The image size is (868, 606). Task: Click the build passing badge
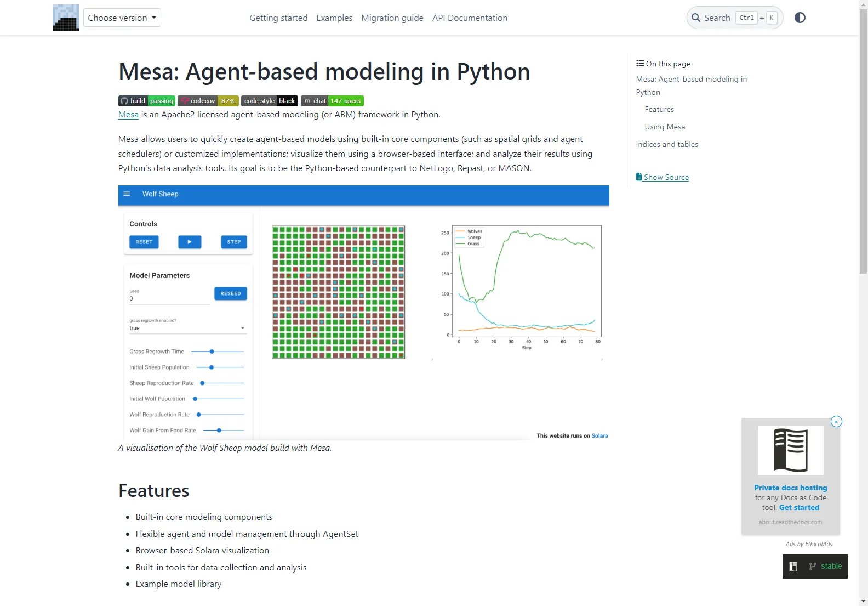pyautogui.click(x=147, y=101)
